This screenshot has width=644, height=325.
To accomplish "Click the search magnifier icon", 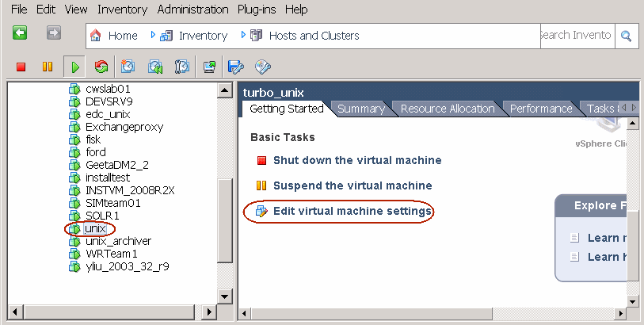I will pyautogui.click(x=626, y=36).
